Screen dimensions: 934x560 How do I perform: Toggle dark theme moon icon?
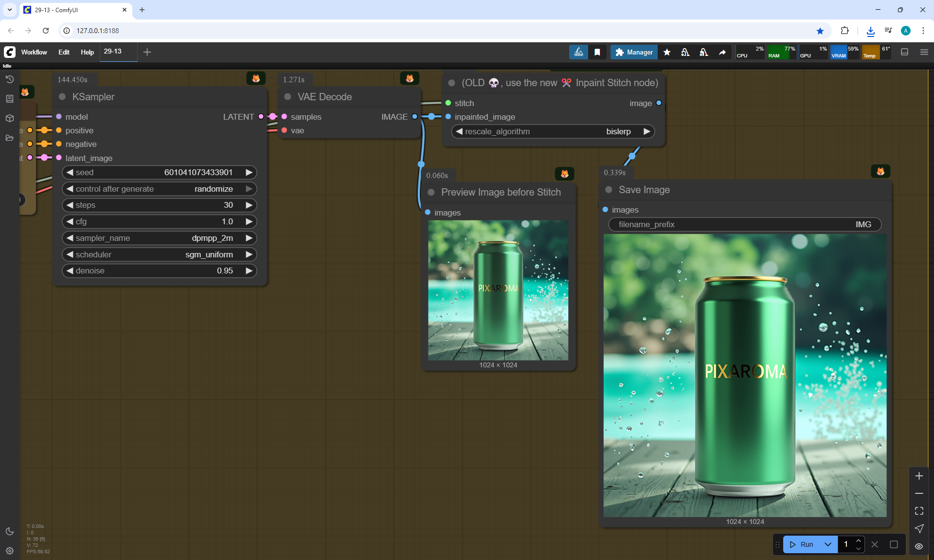(9, 531)
